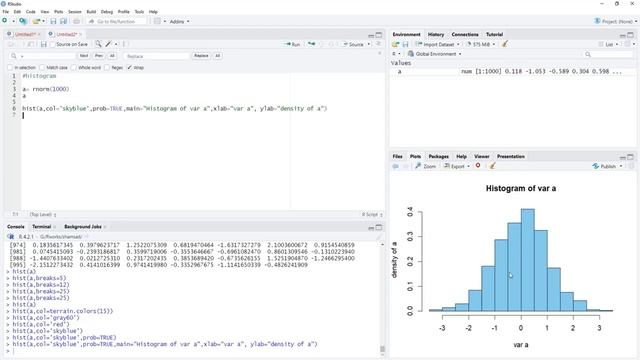Click the Prev find button
The height and width of the screenshot is (360, 640).
(99, 56)
